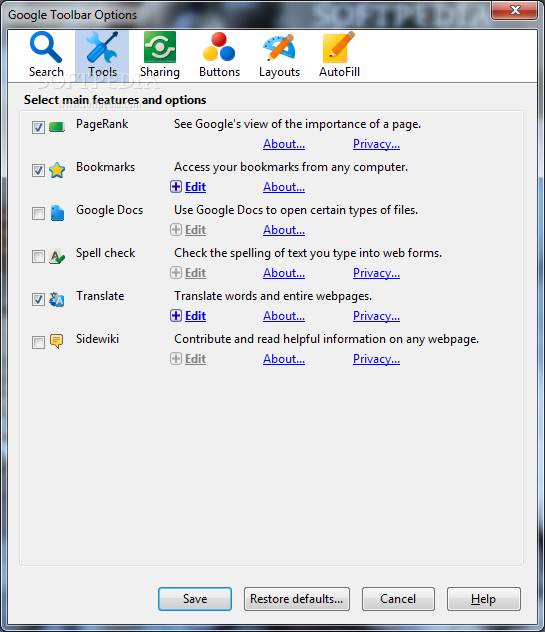Uncheck the Bookmarks checkbox
Screen dimensions: 545x632
pos(38,170)
